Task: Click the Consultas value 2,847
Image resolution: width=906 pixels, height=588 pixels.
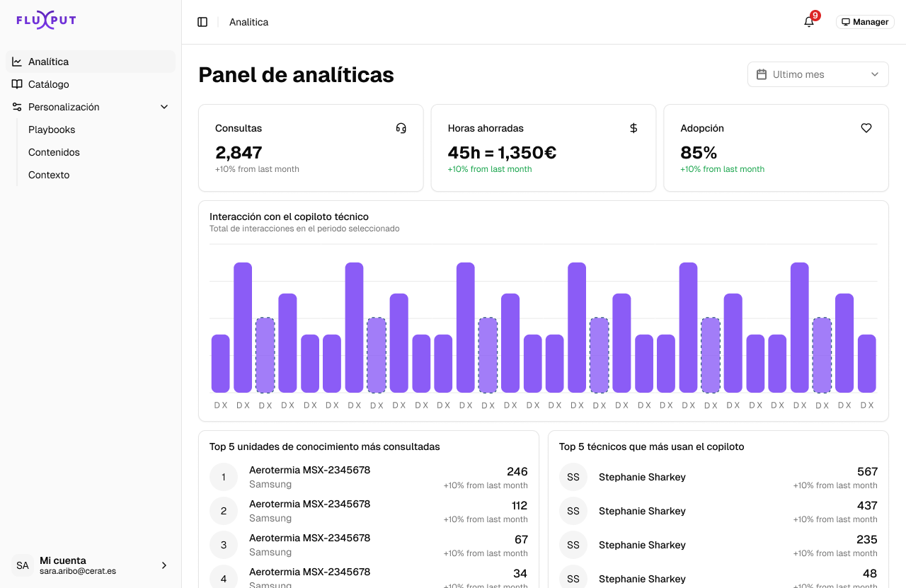Action: pos(239,152)
